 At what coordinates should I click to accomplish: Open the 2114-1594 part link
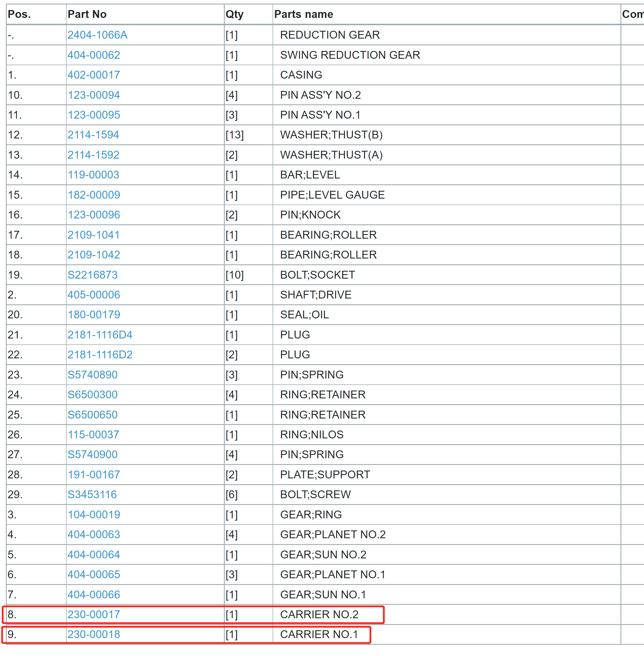pyautogui.click(x=93, y=135)
